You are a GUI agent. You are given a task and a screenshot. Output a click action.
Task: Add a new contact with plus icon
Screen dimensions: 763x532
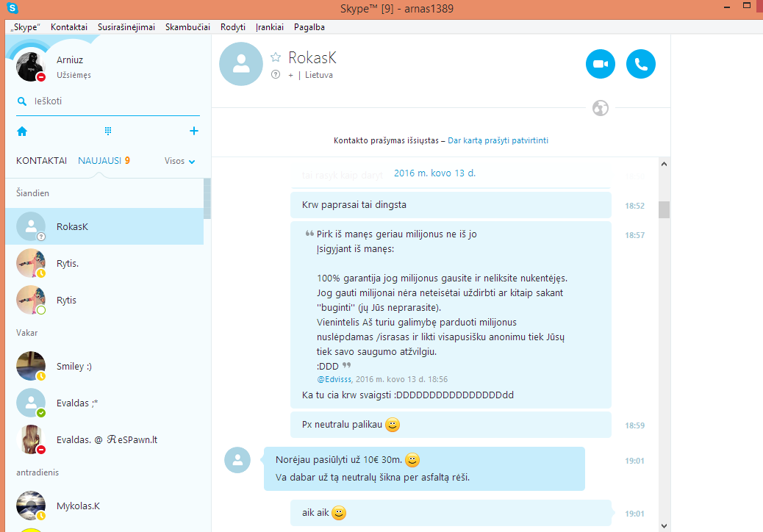[x=193, y=131]
